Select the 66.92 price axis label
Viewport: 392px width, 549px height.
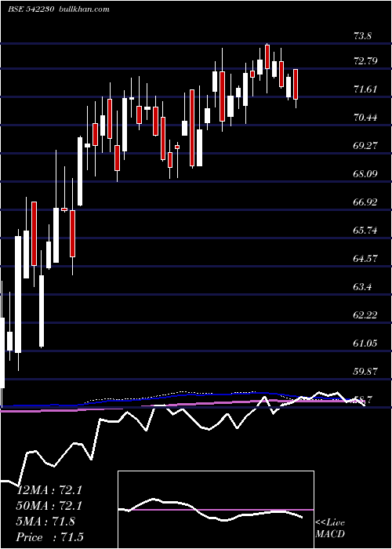tap(365, 202)
